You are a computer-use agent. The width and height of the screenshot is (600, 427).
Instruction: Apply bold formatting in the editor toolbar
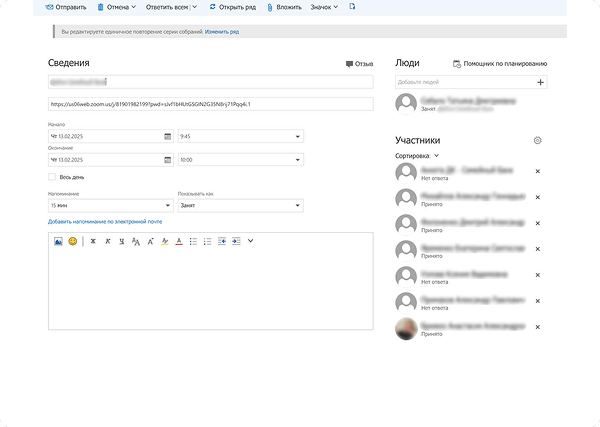pyautogui.click(x=93, y=241)
